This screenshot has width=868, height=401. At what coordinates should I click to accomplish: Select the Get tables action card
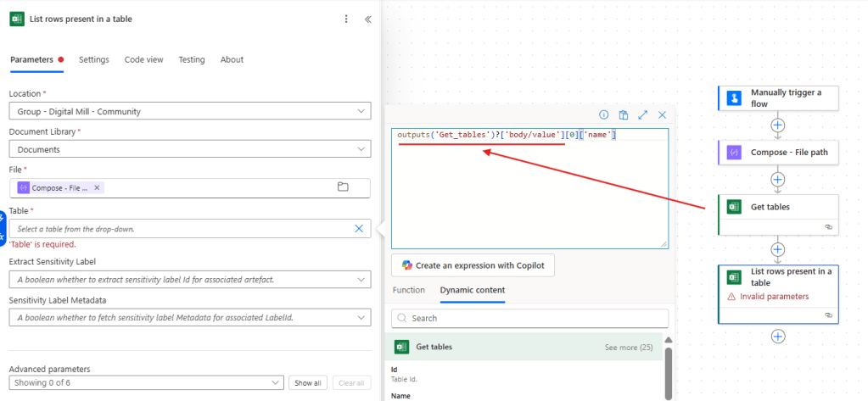(x=778, y=214)
